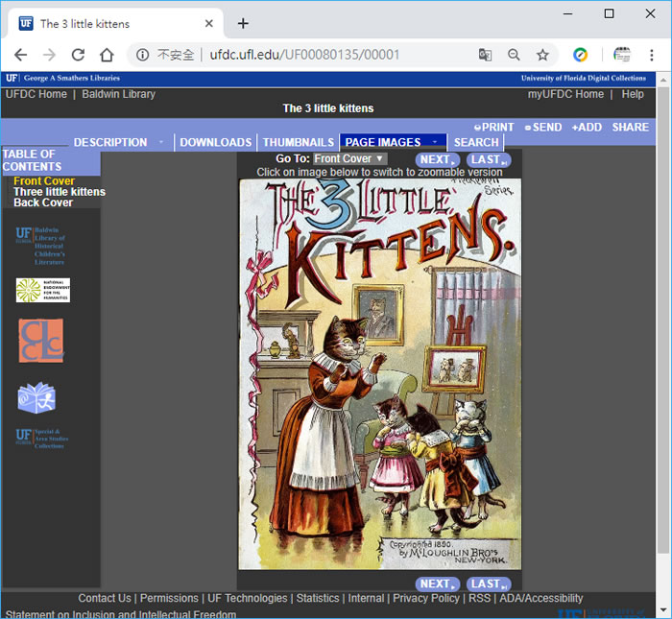Viewport: 672px width, 619px height.
Task: Click the browser forward arrow
Action: tap(49, 55)
